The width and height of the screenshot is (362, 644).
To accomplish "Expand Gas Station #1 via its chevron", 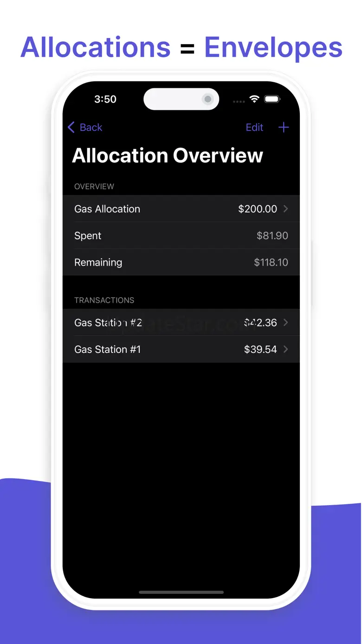I will point(286,349).
